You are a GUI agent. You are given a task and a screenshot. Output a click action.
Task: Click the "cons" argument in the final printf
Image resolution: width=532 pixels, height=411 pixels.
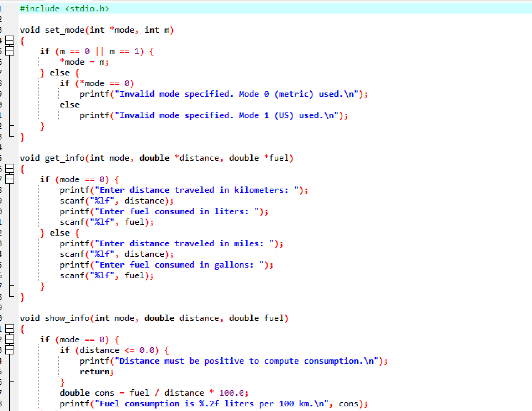pyautogui.click(x=348, y=404)
